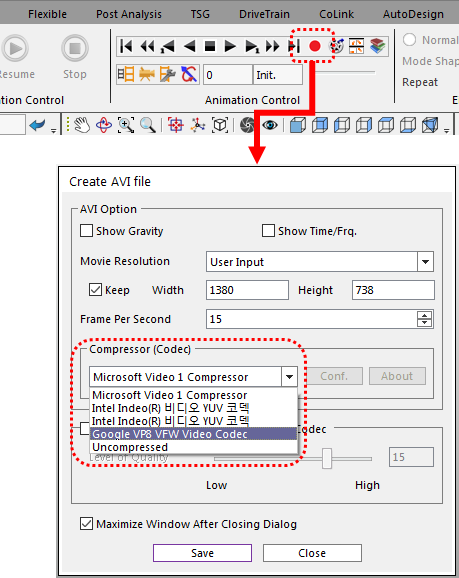Select the rotate view tool
Image resolution: width=459 pixels, height=578 pixels.
pos(104,125)
